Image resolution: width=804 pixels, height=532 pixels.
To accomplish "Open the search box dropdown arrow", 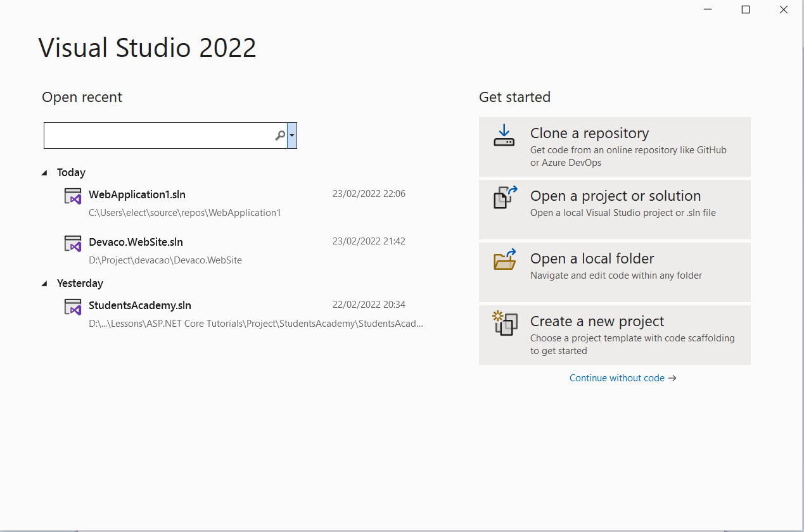I will 292,136.
